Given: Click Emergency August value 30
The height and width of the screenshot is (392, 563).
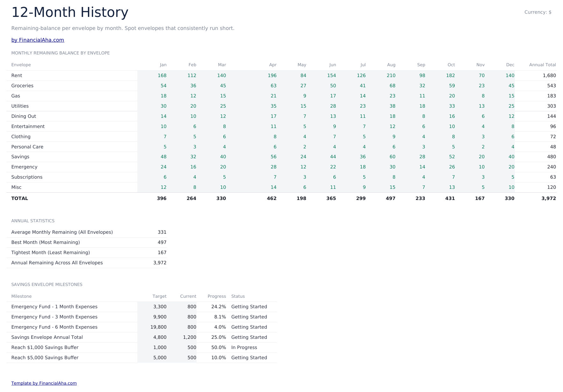Looking at the screenshot, I should pyautogui.click(x=392, y=167).
